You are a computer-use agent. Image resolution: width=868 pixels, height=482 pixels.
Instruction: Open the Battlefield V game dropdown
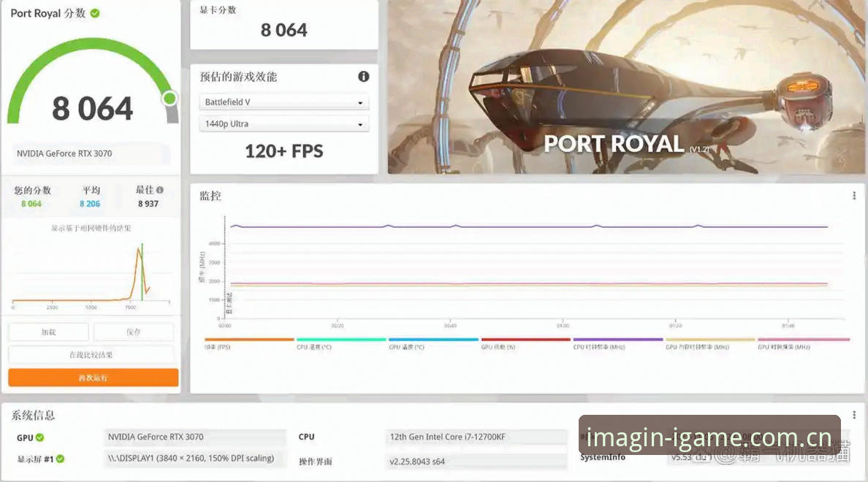[283, 102]
